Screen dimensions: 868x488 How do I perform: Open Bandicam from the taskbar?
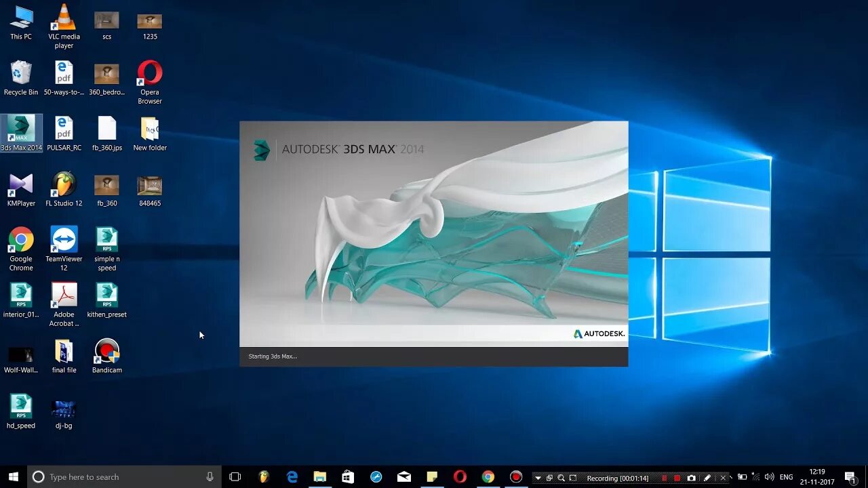point(516,476)
